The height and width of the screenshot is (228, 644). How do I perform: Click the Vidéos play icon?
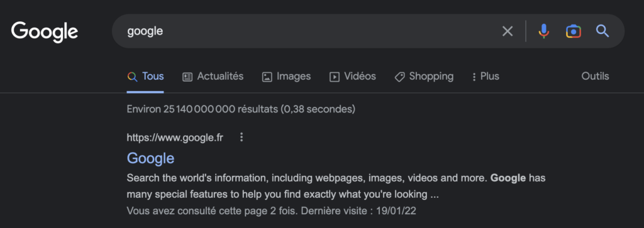tap(335, 77)
